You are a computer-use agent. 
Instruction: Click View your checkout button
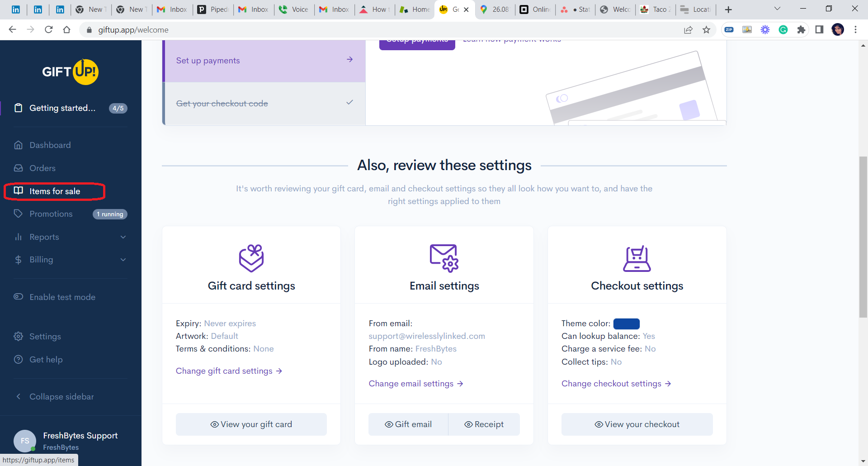637,424
